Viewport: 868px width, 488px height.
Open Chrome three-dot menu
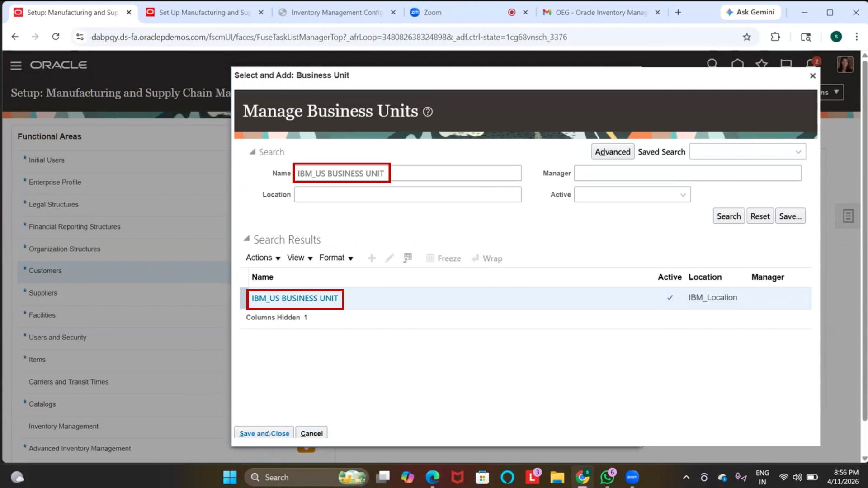(856, 37)
